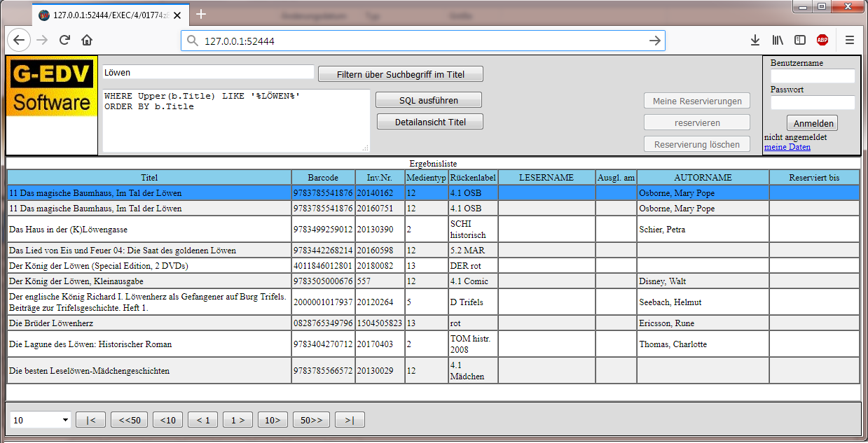The image size is (868, 443).
Task: Select row Die Lagune des Löwen: Historischer Roman
Action: click(433, 344)
